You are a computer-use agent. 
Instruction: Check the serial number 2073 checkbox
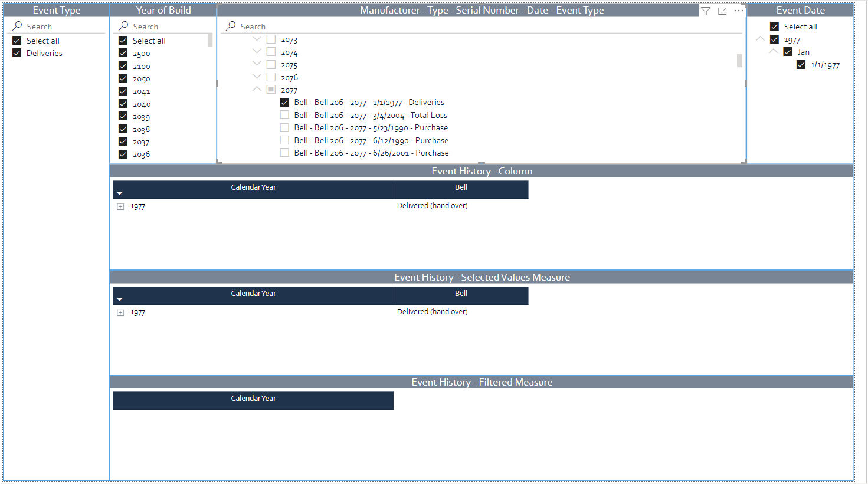[x=271, y=39]
